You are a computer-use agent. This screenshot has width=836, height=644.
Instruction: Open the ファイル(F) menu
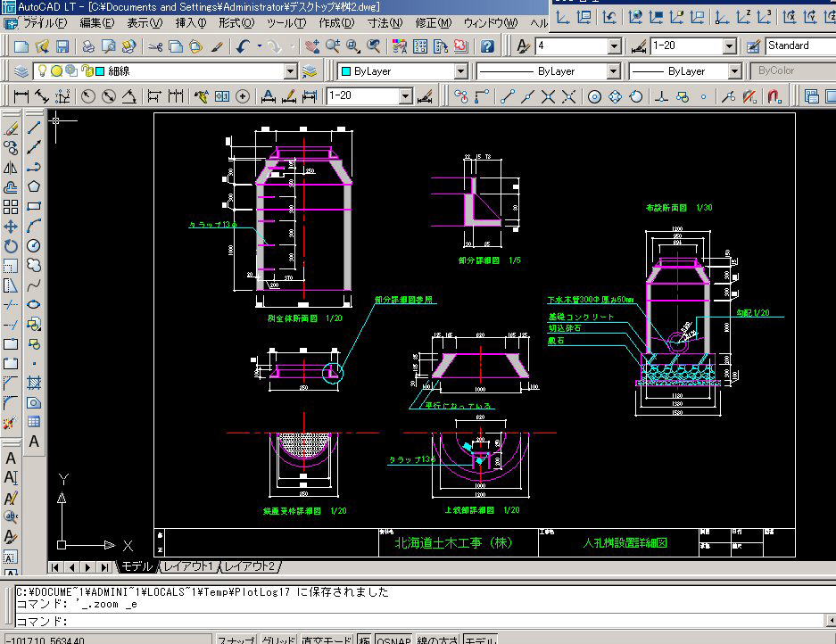(46, 23)
